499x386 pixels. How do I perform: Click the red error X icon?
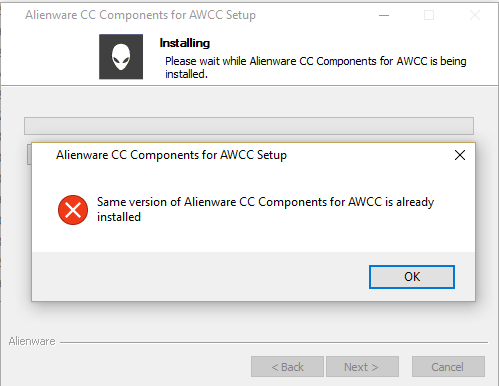(73, 210)
